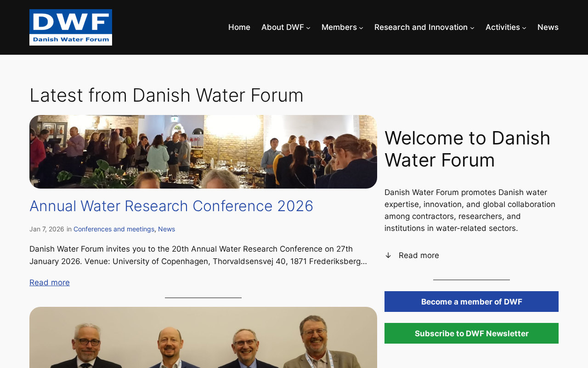Screen dimensions: 588x368
Task: Open the Research and Innovation submenu chevron
Action: (x=472, y=28)
